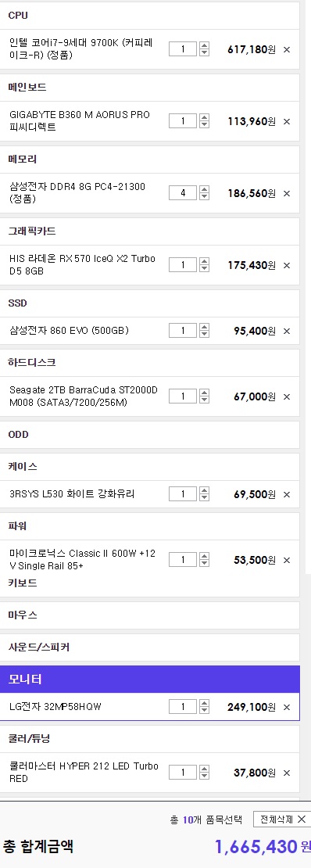Image resolution: width=311 pixels, height=868 pixels.
Task: Decrease the power supply quantity
Action: [x=204, y=564]
